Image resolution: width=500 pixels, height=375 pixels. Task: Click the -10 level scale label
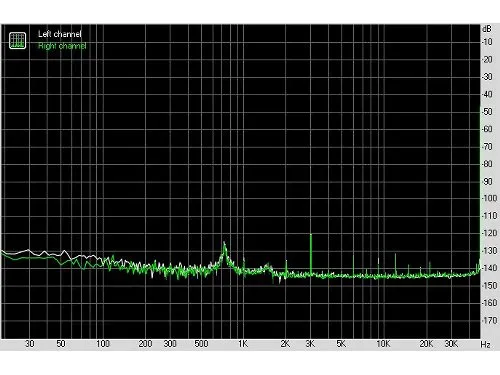click(x=487, y=42)
